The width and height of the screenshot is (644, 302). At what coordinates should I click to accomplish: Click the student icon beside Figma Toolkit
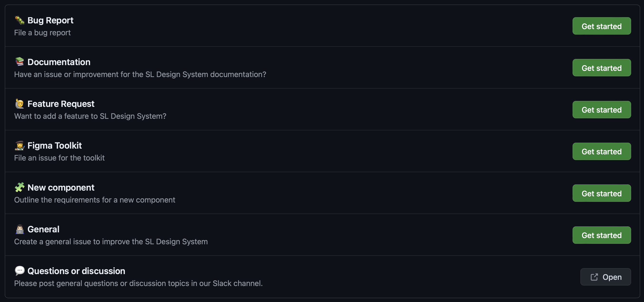pos(20,146)
